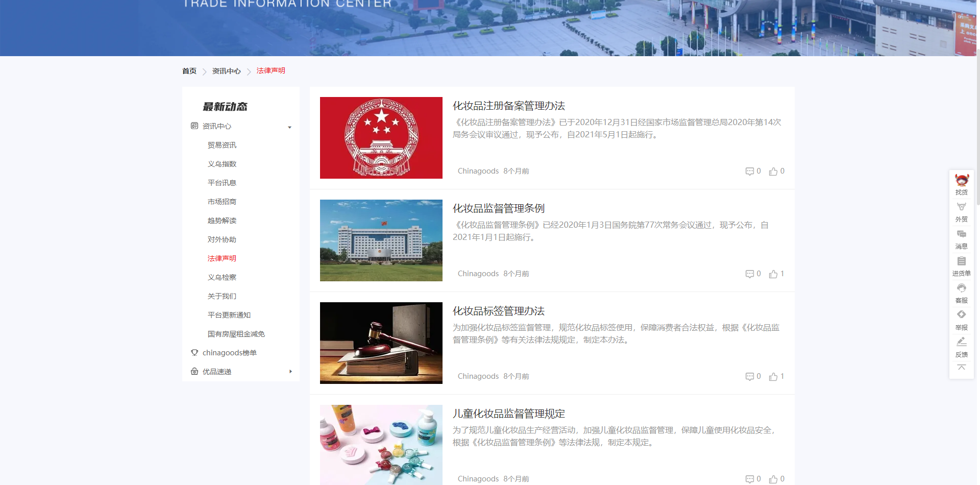Image resolution: width=980 pixels, height=485 pixels.
Task: Like the 化妆品注册备案管理办法 article
Action: click(x=773, y=172)
